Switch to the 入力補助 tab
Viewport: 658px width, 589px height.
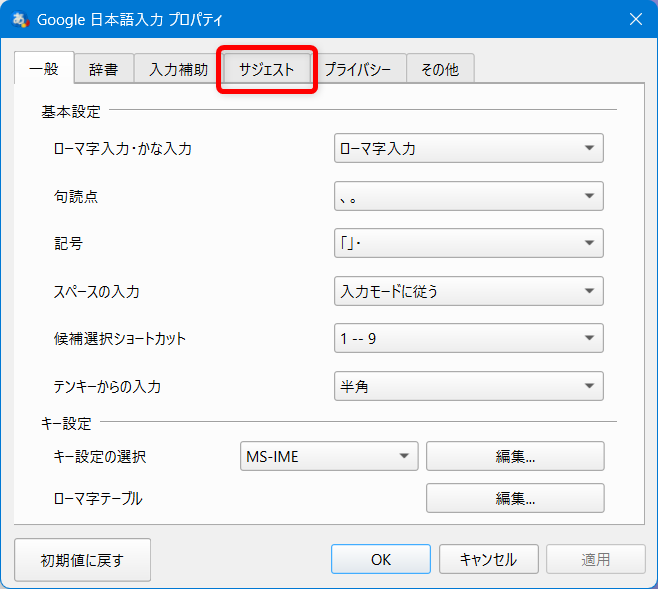coord(178,69)
